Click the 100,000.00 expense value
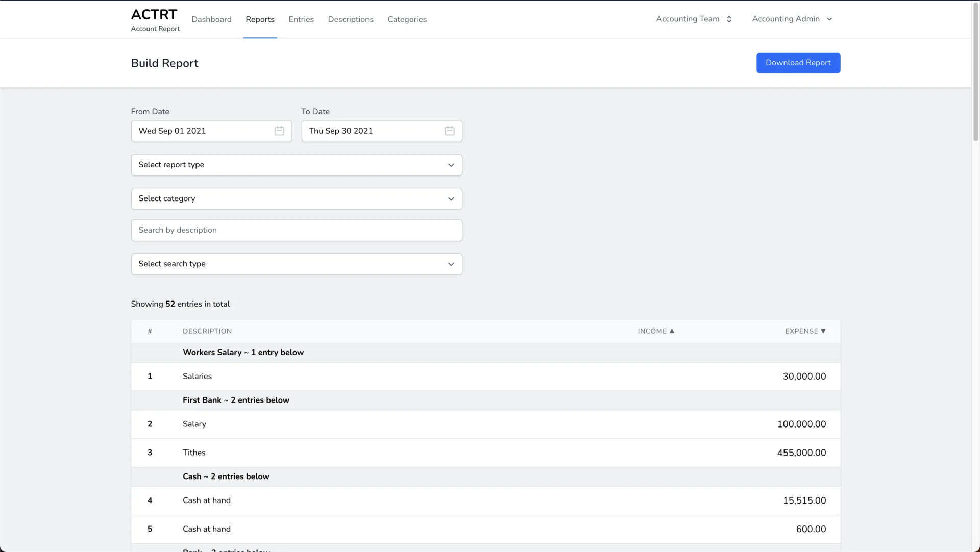980x552 pixels. [x=801, y=424]
